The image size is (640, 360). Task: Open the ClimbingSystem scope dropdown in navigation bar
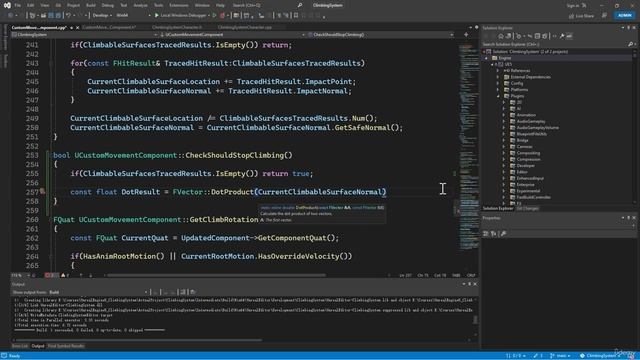click(x=85, y=35)
